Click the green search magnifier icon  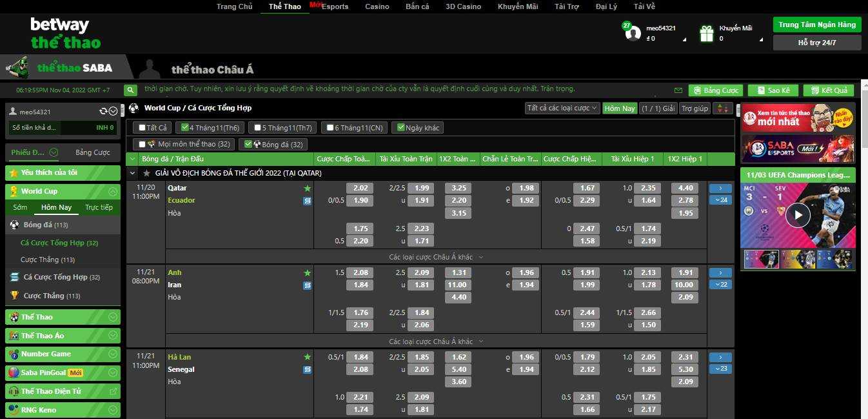(131, 90)
